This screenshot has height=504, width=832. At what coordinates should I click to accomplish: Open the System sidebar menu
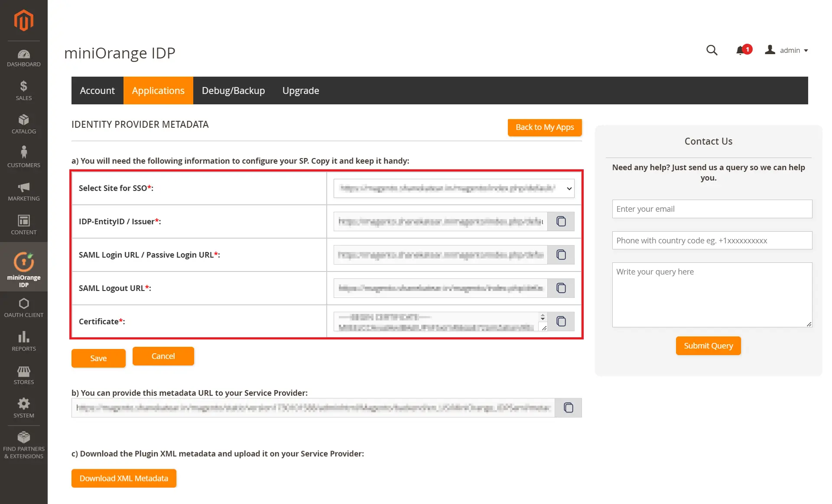pos(24,408)
